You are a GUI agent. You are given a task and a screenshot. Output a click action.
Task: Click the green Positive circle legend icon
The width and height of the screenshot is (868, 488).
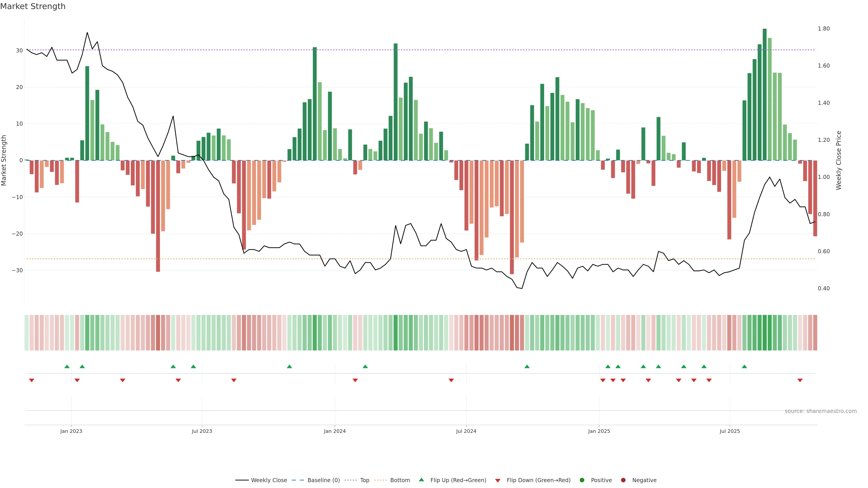582,480
